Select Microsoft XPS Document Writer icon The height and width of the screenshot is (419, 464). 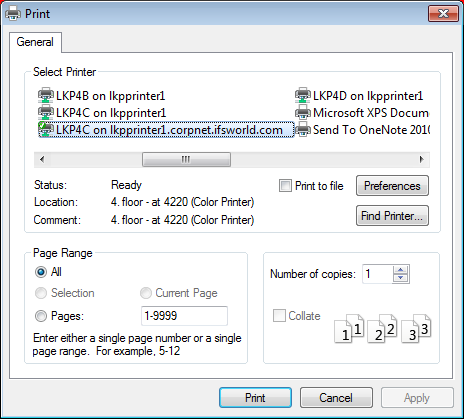[303, 113]
